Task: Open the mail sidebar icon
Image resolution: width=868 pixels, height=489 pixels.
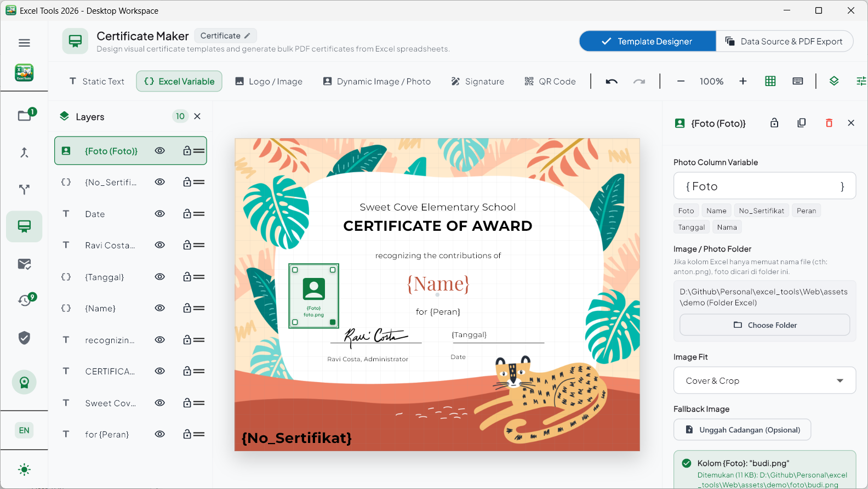Action: [x=24, y=264]
